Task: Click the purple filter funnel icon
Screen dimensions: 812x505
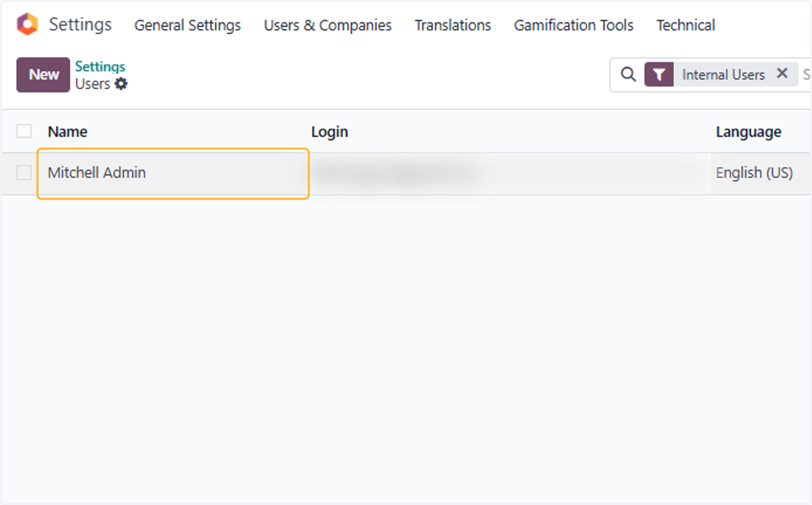Action: pos(659,74)
